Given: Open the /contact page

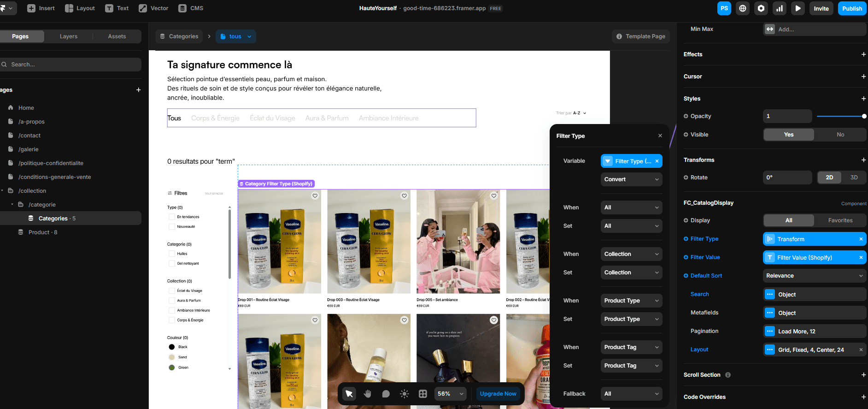Looking at the screenshot, I should coord(29,136).
